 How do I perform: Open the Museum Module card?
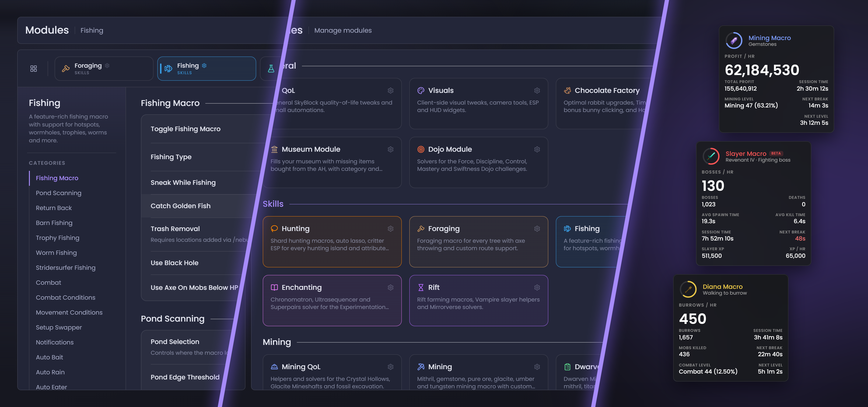coord(332,162)
